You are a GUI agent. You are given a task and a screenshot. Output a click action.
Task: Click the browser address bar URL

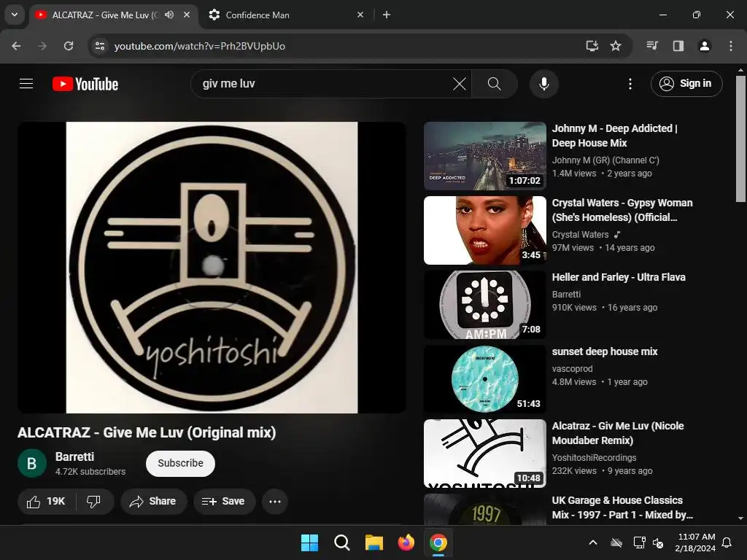tap(200, 46)
